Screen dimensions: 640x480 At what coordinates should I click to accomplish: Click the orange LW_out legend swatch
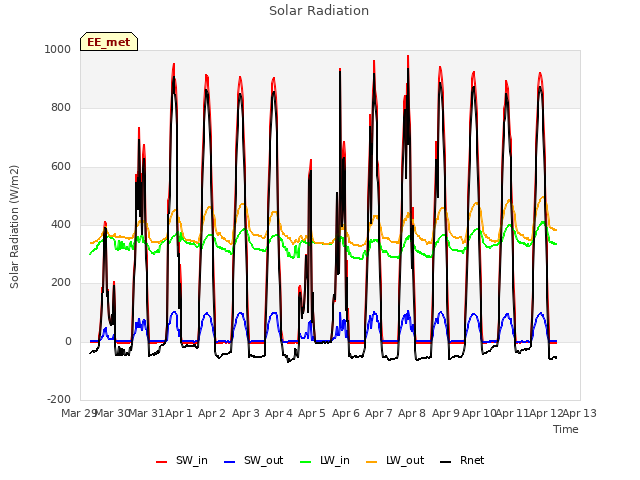pyautogui.click(x=372, y=462)
